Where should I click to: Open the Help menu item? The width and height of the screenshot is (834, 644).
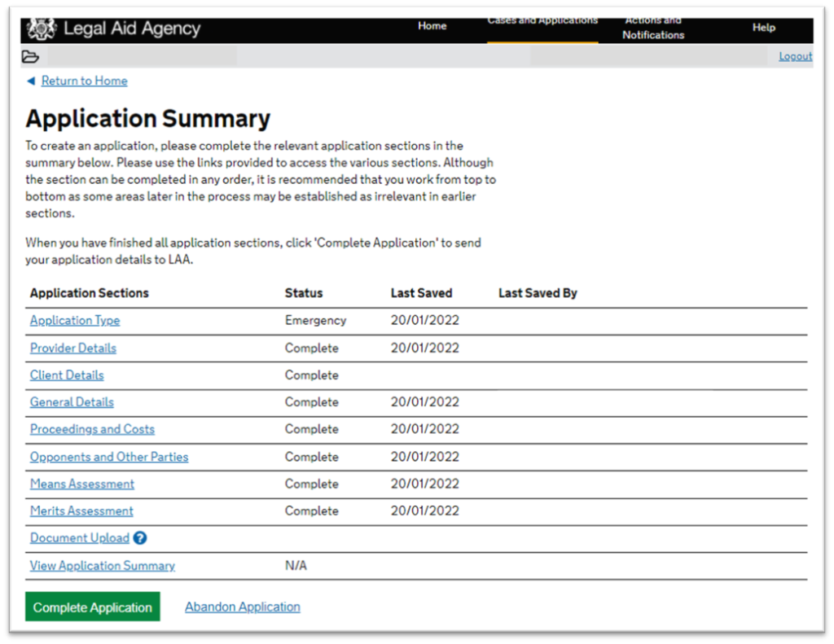pyautogui.click(x=763, y=28)
